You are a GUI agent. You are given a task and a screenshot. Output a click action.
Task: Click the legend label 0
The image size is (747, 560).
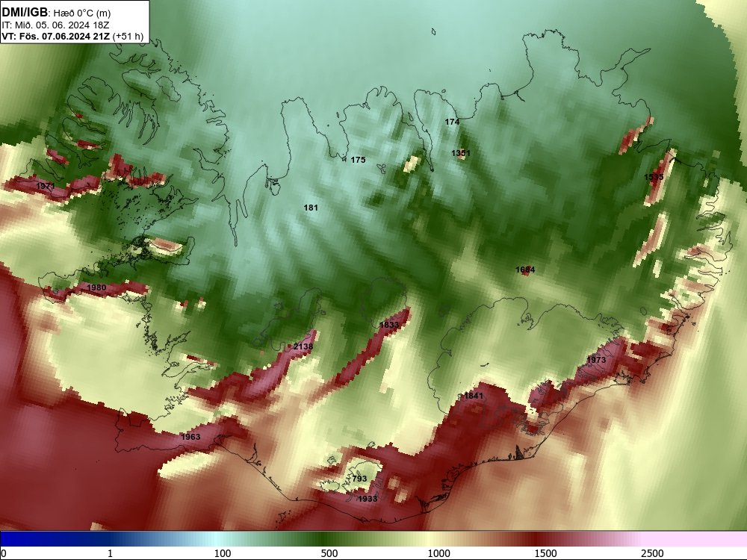4,553
